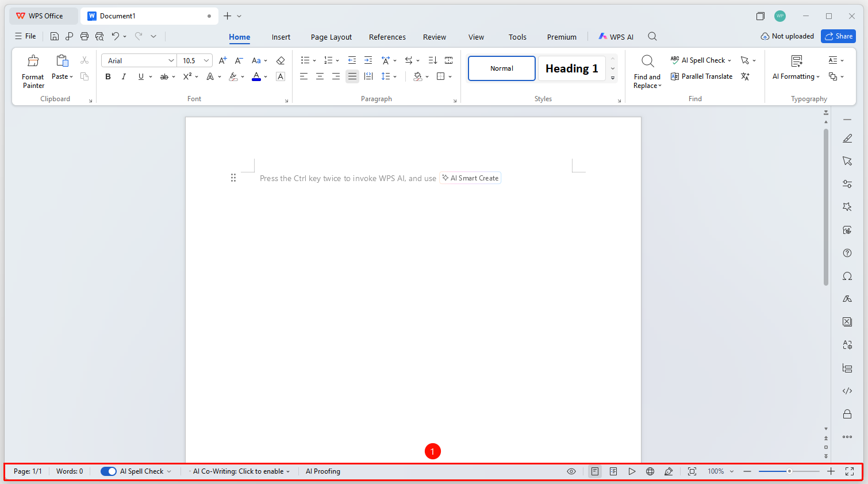The image size is (868, 484).
Task: Open the help question mark in the sidebar
Action: click(847, 253)
